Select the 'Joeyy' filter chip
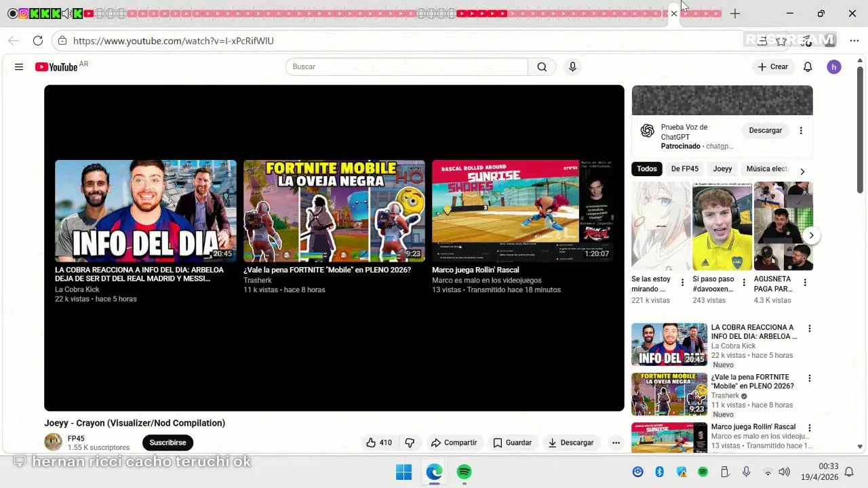Viewport: 868px width, 488px height. pos(722,169)
